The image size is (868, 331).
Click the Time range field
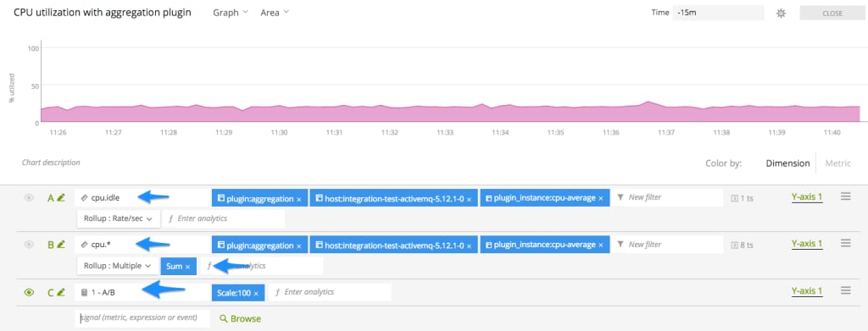[718, 13]
